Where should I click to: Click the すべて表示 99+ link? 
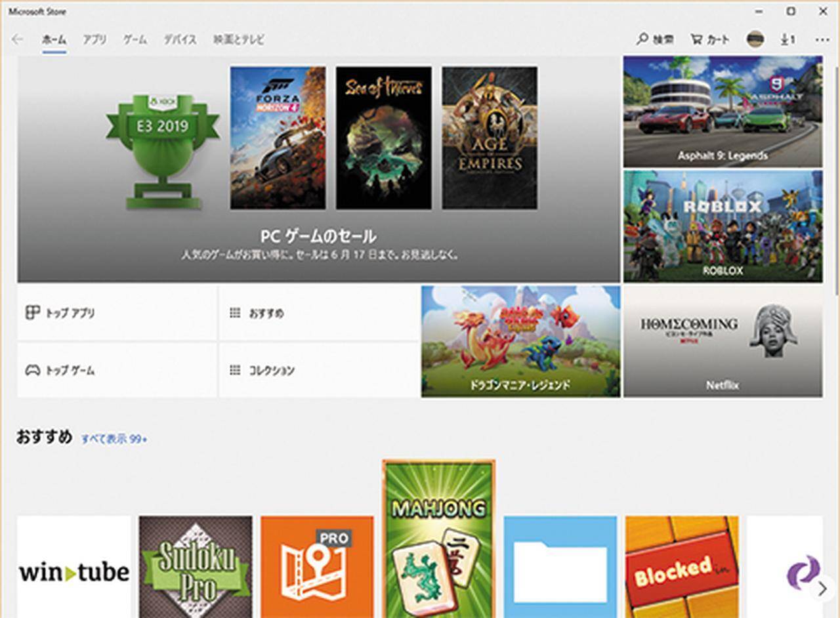point(114,440)
